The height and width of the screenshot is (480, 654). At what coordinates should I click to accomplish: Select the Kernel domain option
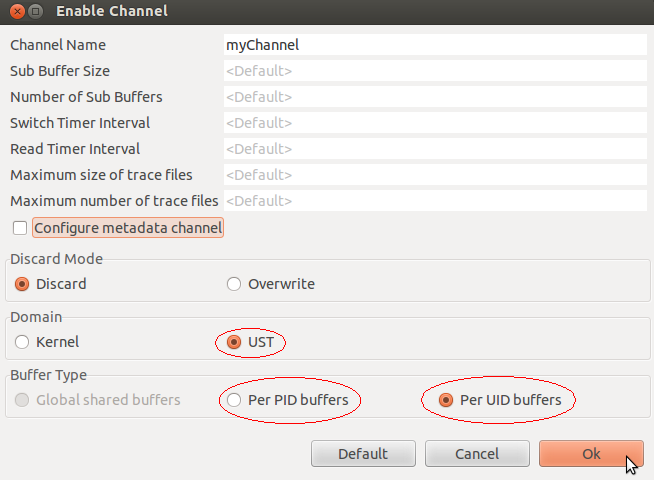coord(23,342)
